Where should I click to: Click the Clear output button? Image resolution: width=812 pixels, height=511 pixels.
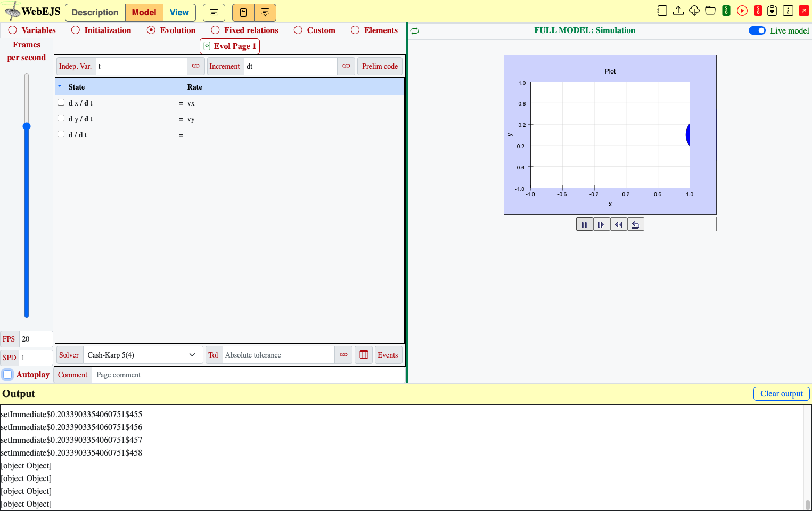click(782, 394)
